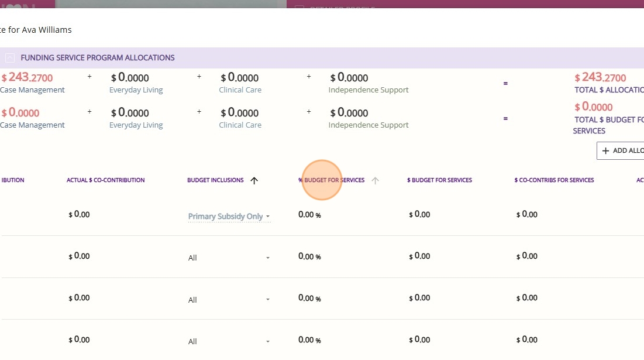
Task: Open the third row's All budget inclusions dropdown
Action: (x=229, y=300)
